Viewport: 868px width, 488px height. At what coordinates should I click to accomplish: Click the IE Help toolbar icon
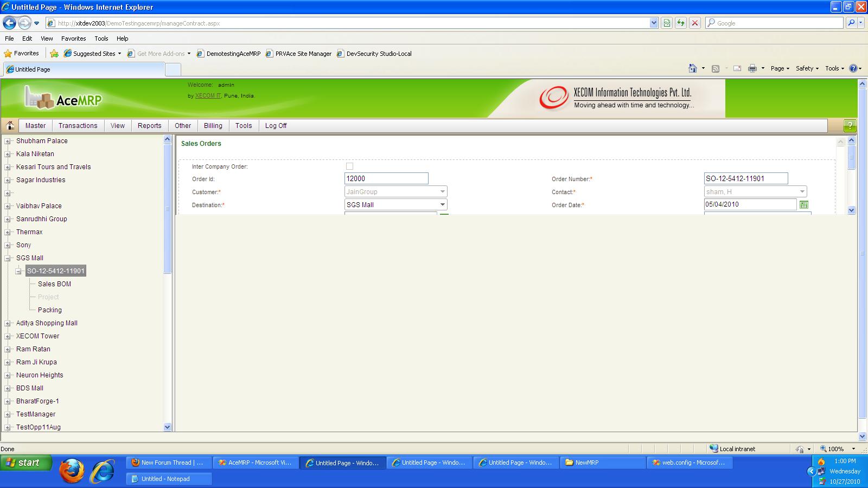[x=853, y=68]
